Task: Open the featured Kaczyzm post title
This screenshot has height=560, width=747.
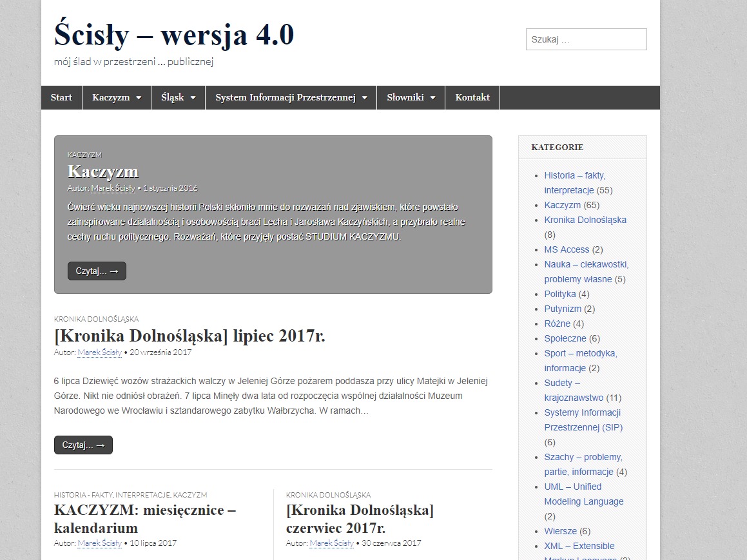Action: click(102, 171)
